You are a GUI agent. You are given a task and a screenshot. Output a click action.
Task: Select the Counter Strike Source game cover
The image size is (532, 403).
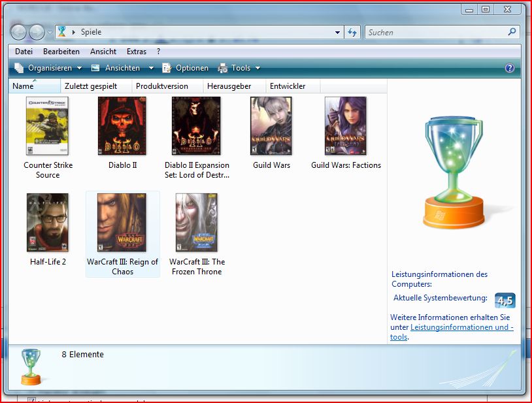48,126
